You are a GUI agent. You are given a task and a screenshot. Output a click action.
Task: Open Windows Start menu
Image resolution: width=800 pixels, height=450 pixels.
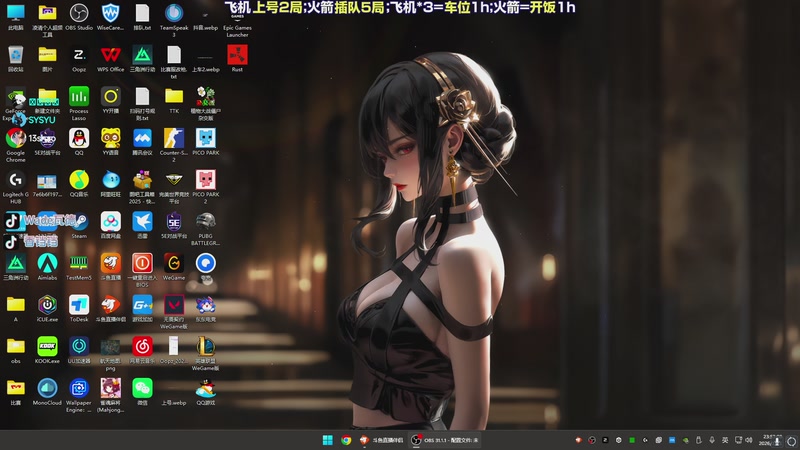click(x=328, y=440)
